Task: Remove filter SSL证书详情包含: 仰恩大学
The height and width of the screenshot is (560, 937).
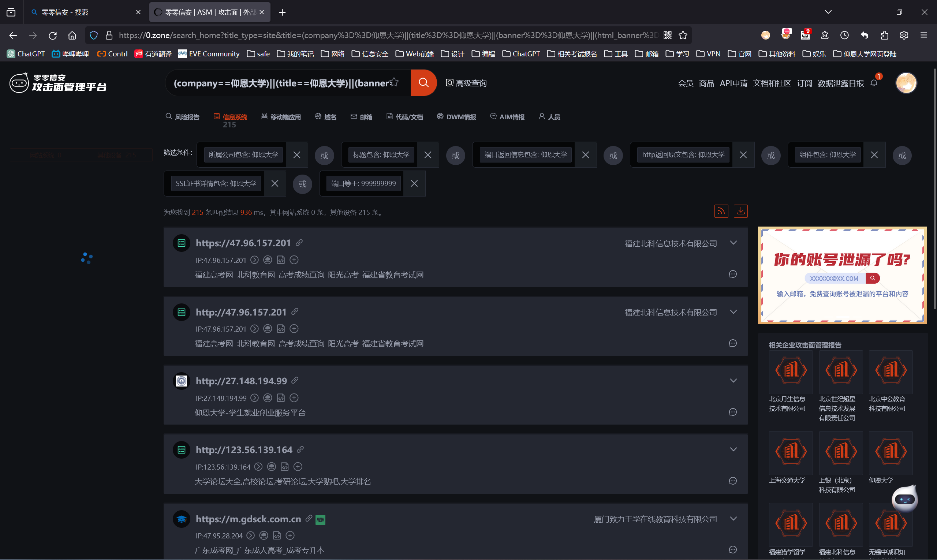Action: pyautogui.click(x=275, y=183)
